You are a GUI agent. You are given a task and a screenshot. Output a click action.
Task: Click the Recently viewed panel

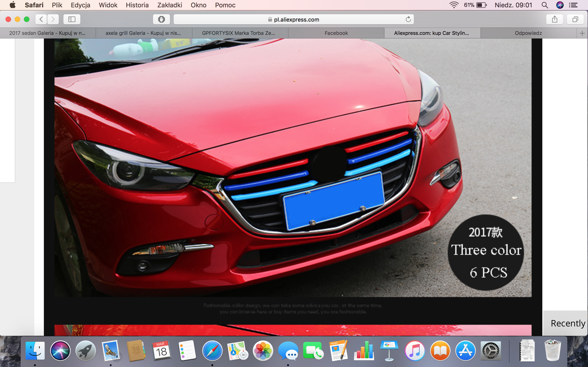click(x=567, y=323)
